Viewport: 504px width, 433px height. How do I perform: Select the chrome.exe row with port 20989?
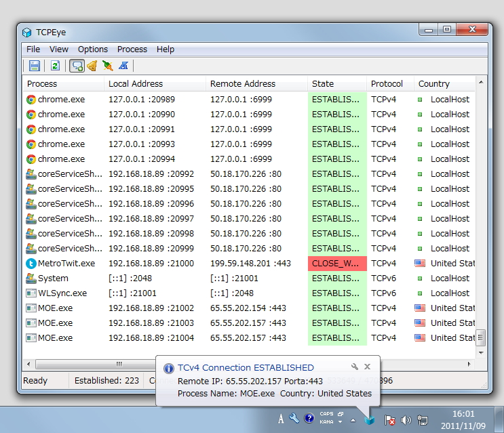249,100
